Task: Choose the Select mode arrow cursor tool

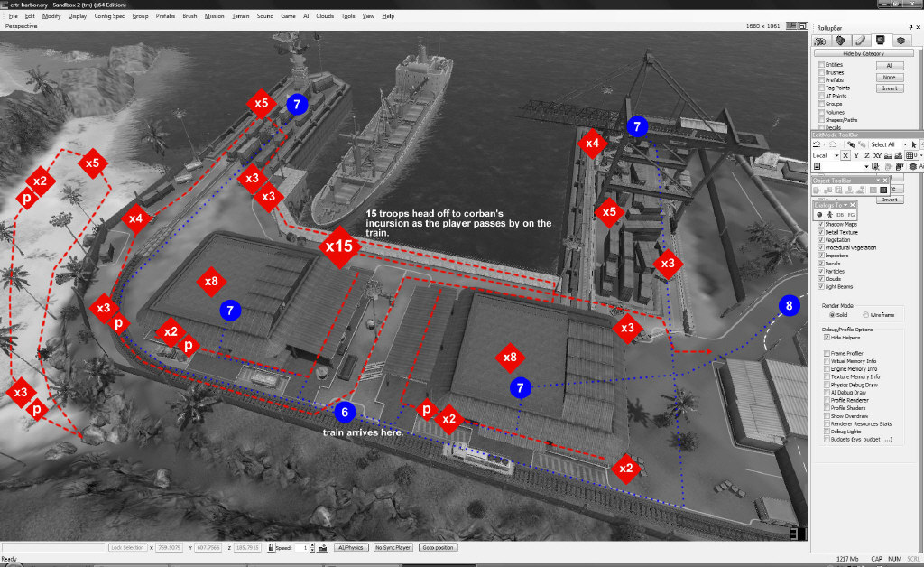Action: [x=914, y=144]
